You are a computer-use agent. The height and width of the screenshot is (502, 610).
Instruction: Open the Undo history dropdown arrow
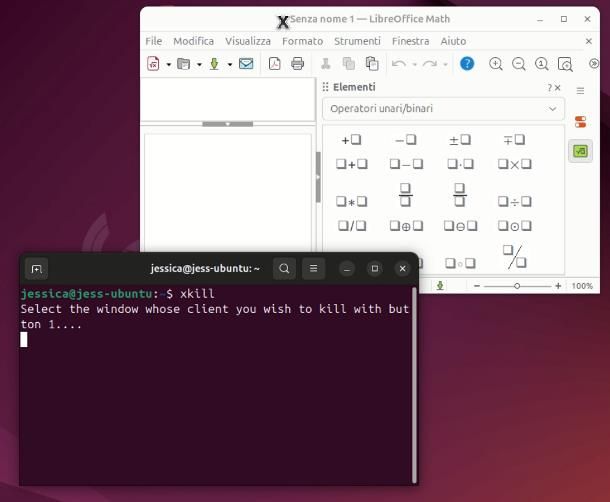click(x=415, y=64)
